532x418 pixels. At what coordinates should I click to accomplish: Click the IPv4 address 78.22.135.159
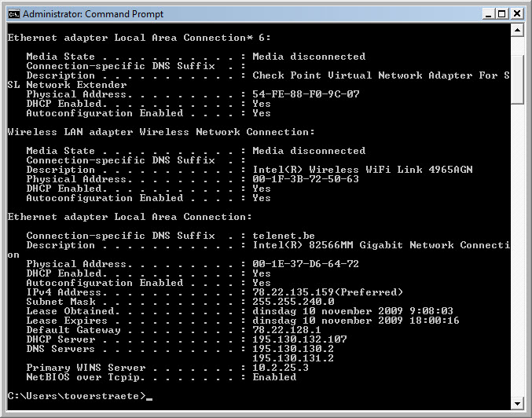pyautogui.click(x=293, y=292)
